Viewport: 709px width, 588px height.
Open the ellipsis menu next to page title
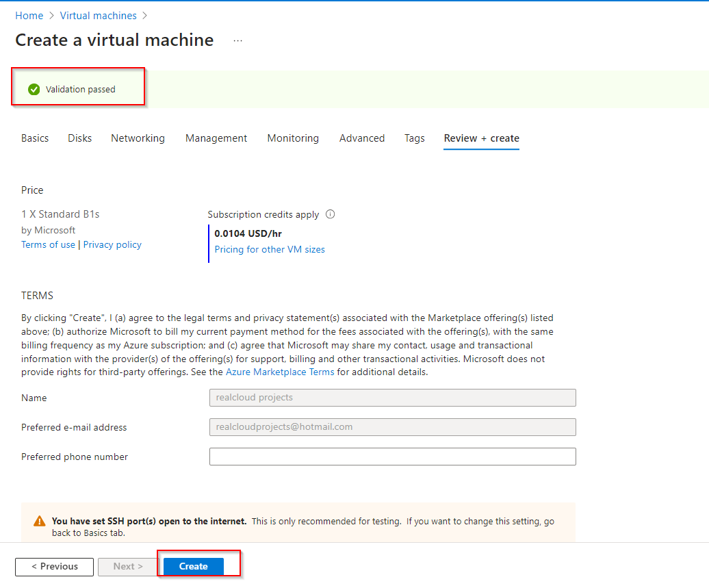pos(238,40)
